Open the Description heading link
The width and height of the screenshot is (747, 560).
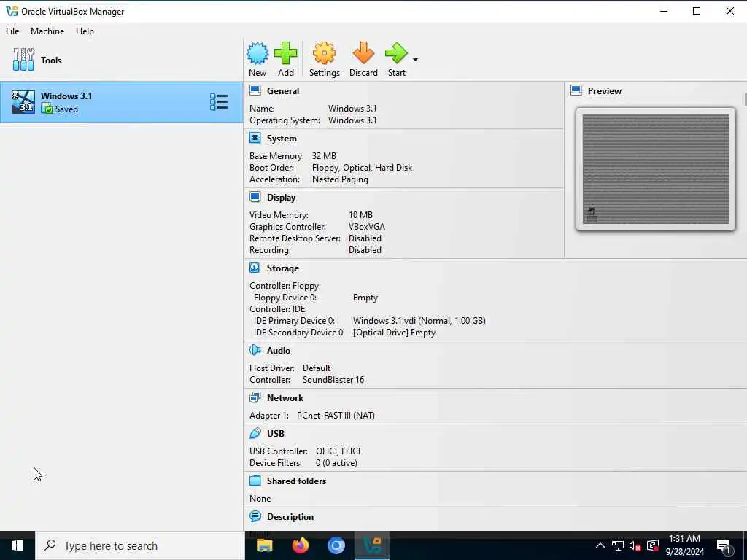[x=290, y=517]
